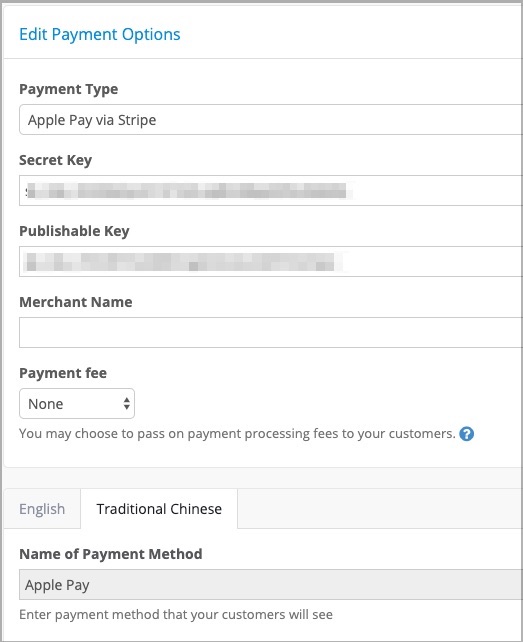
Task: Click the Secret Key label
Action: 55,160
